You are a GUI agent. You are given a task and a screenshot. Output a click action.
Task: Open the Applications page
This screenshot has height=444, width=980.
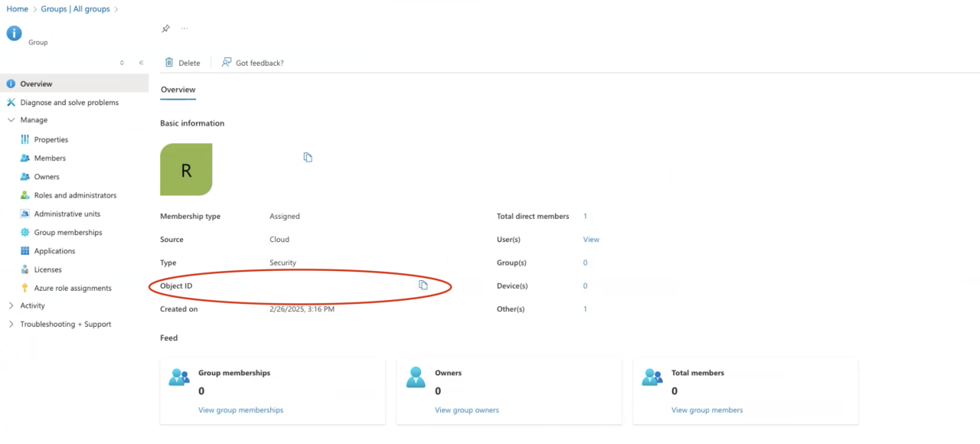(56, 250)
